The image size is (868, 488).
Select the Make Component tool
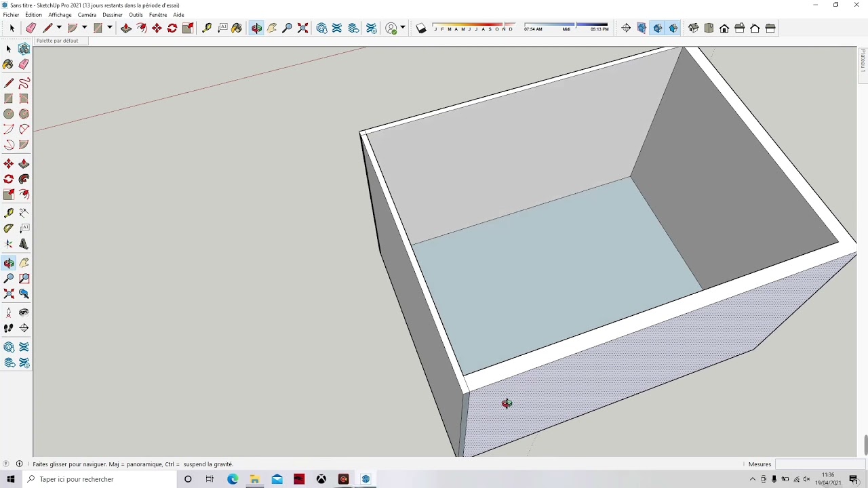point(24,49)
